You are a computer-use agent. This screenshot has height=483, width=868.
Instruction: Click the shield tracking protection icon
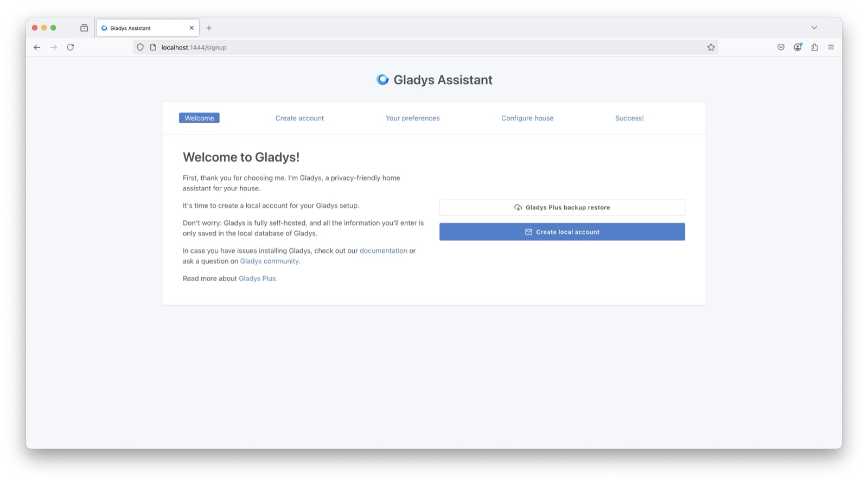[140, 47]
